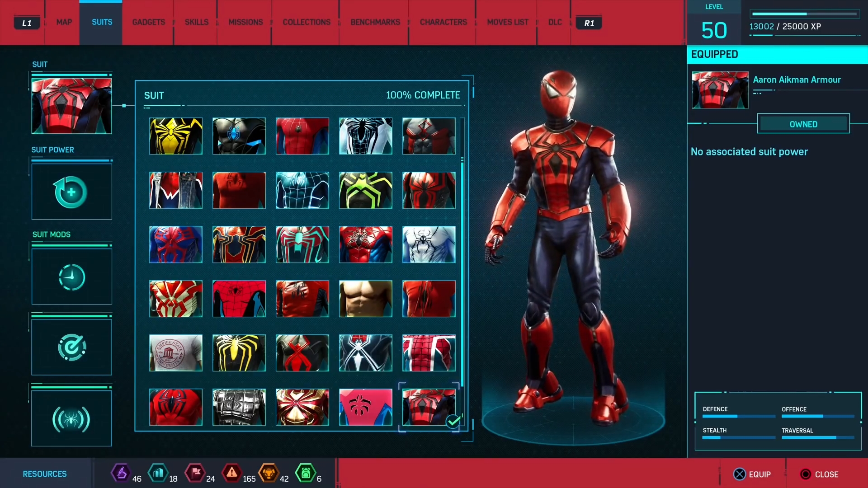The image size is (868, 488).
Task: Select the equipped suit slot thumbnail
Action: point(71,106)
